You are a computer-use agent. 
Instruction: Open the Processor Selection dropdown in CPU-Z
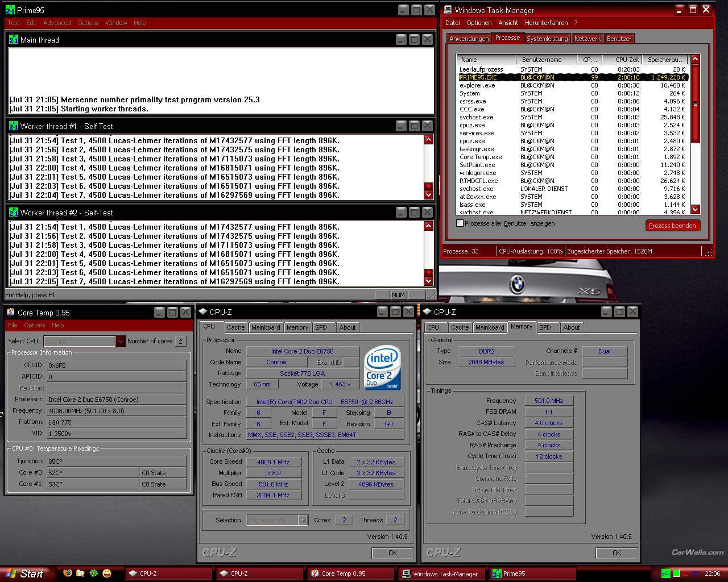tap(303, 520)
